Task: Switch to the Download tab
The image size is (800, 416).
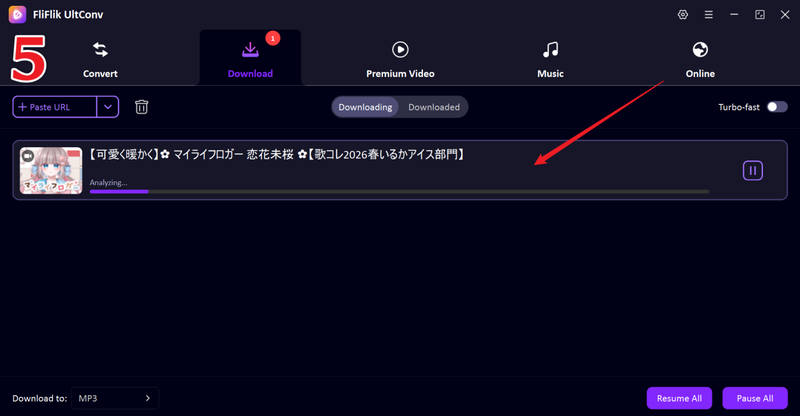Action: coord(250,58)
